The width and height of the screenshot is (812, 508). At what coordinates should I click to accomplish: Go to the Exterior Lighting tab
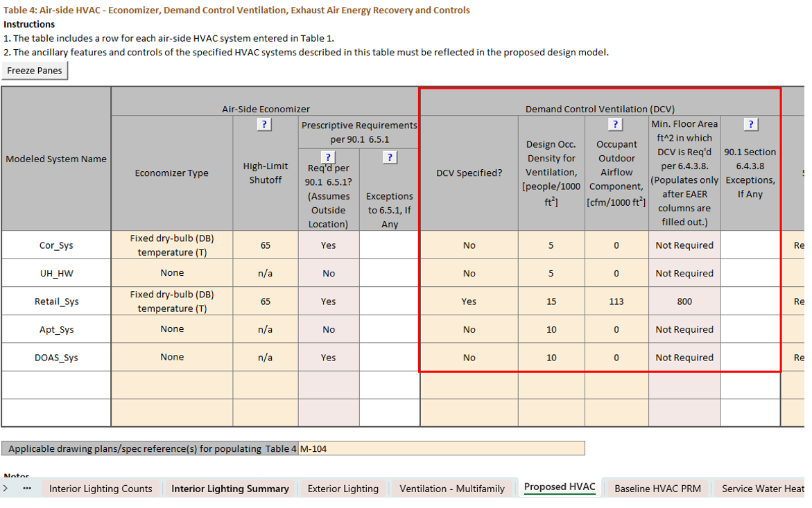point(343,489)
